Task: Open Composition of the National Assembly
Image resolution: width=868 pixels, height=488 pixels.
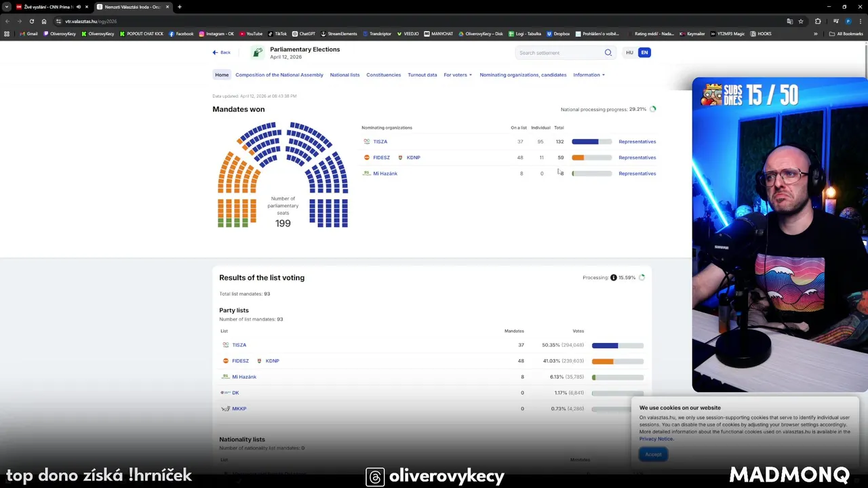Action: point(279,75)
